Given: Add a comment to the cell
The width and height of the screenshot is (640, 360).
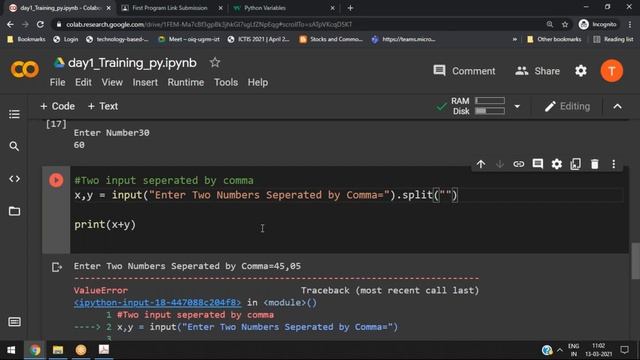Looking at the screenshot, I should point(538,164).
